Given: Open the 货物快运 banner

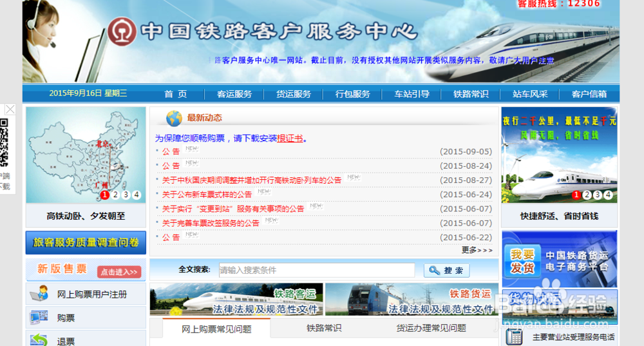Looking at the screenshot, I should click(x=560, y=307).
